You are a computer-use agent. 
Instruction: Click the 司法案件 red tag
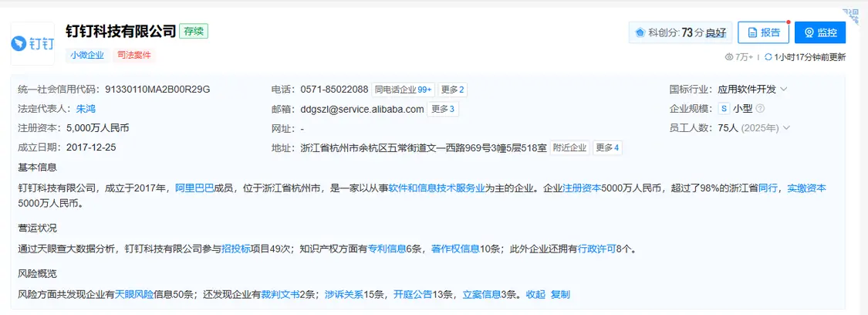point(134,56)
